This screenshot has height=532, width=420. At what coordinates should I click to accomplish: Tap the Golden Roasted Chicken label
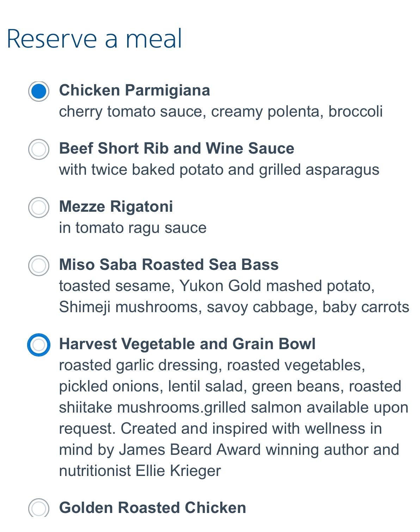coord(152,508)
